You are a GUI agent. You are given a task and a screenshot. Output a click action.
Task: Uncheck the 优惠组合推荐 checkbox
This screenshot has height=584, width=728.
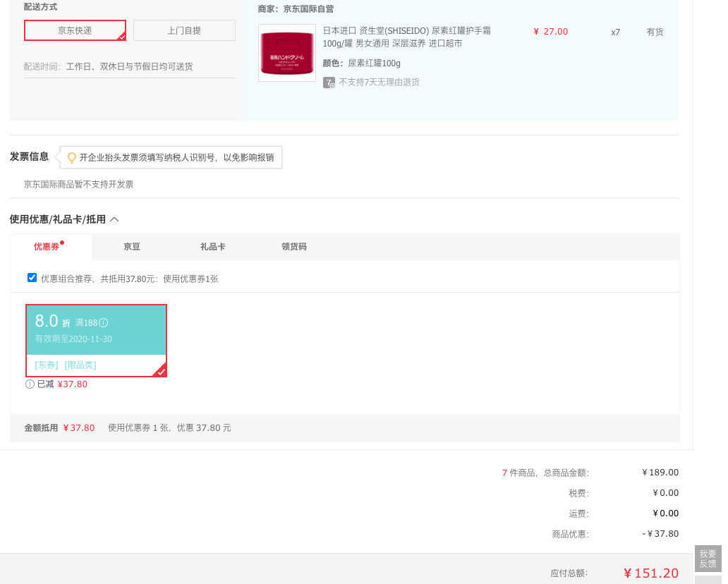pos(32,278)
